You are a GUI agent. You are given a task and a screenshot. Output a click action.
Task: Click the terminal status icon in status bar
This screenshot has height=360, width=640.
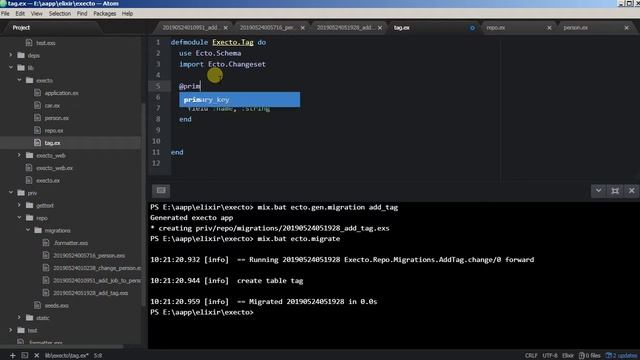coord(25,356)
